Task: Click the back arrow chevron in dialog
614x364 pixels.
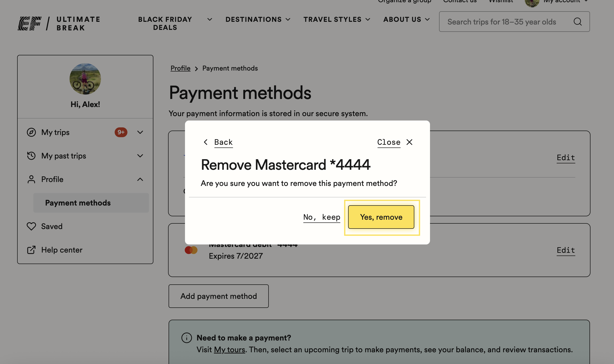Action: tap(206, 142)
